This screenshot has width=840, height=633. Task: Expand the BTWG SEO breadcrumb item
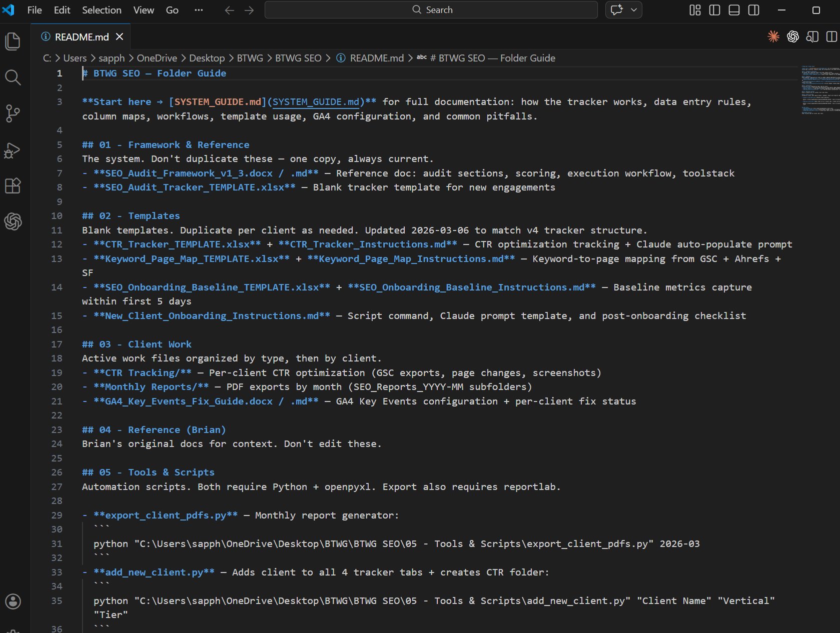(x=298, y=58)
